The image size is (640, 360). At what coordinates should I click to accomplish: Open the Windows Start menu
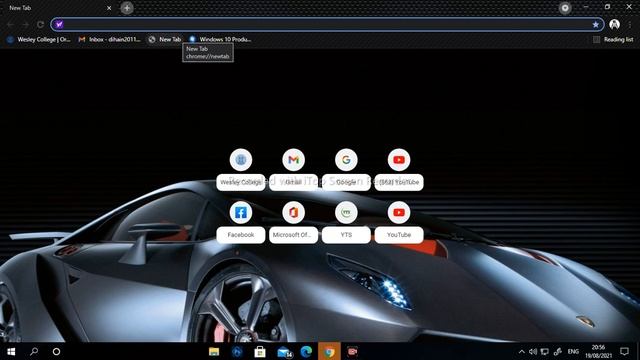pyautogui.click(x=11, y=351)
